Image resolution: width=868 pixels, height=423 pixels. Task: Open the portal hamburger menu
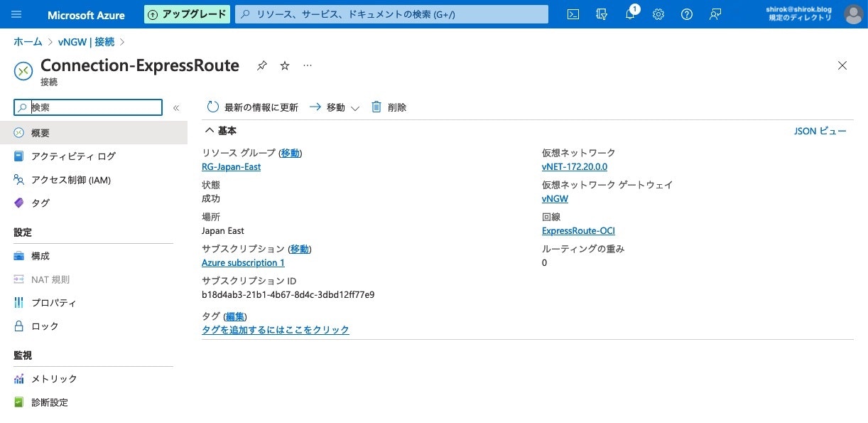click(x=16, y=14)
